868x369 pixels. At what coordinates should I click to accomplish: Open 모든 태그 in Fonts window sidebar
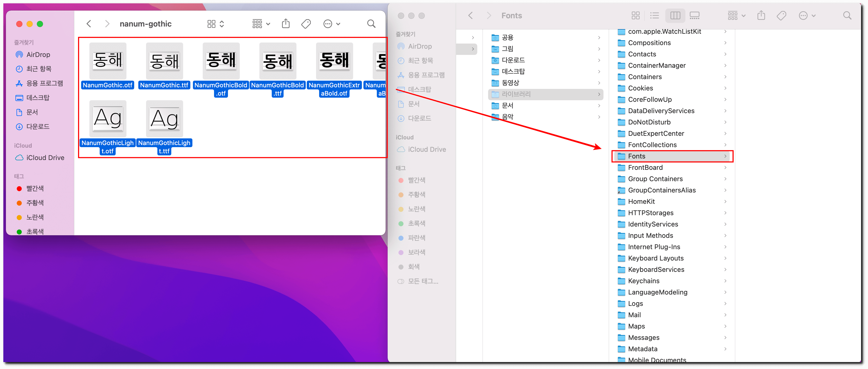[x=418, y=281]
